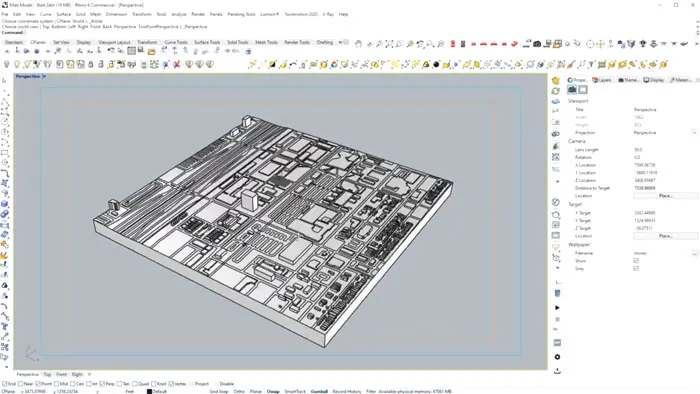Toggle SmartTrack in status bar
This screenshot has width=700, height=394.
click(x=295, y=391)
